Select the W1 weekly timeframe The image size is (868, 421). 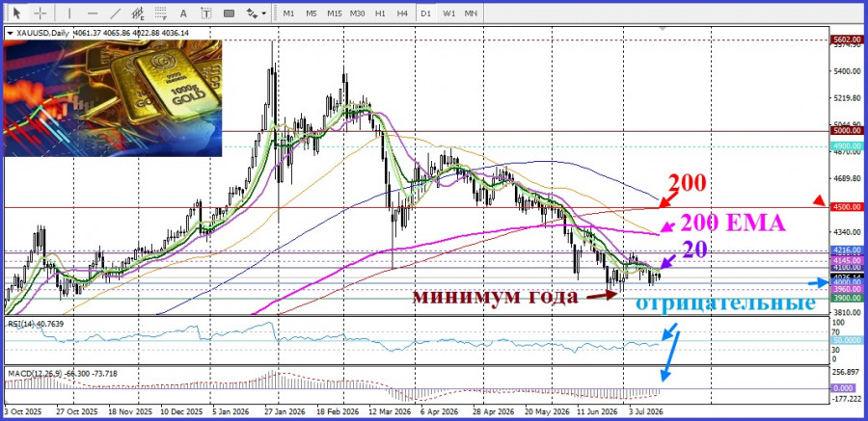pos(448,13)
